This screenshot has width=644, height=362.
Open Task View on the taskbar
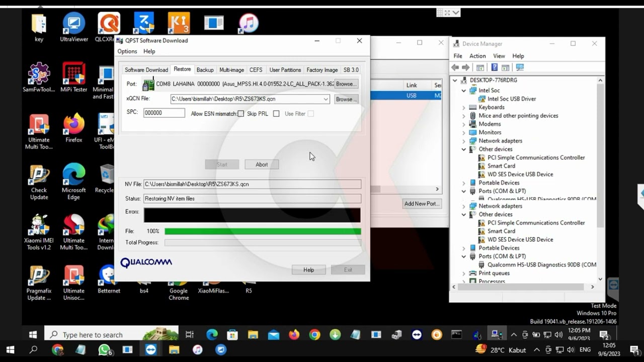click(189, 335)
